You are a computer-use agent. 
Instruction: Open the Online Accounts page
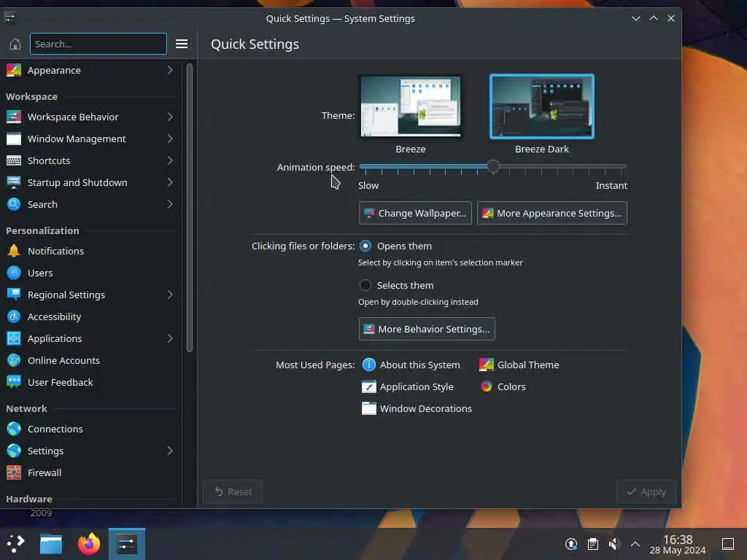pyautogui.click(x=90, y=360)
